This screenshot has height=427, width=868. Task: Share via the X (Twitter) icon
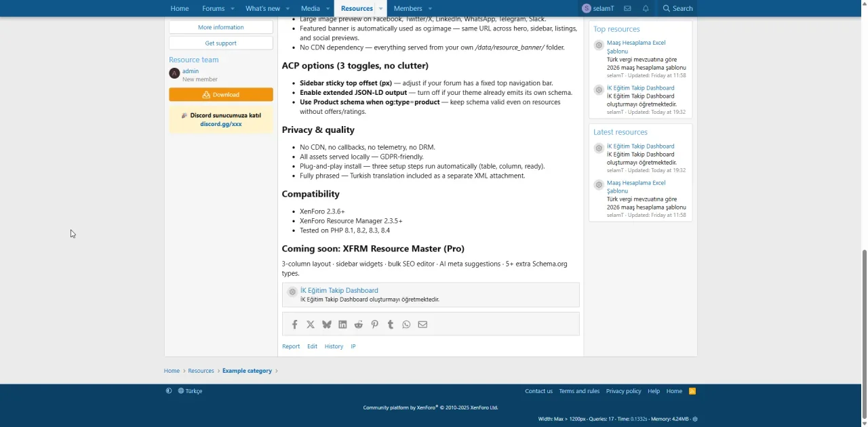(311, 325)
